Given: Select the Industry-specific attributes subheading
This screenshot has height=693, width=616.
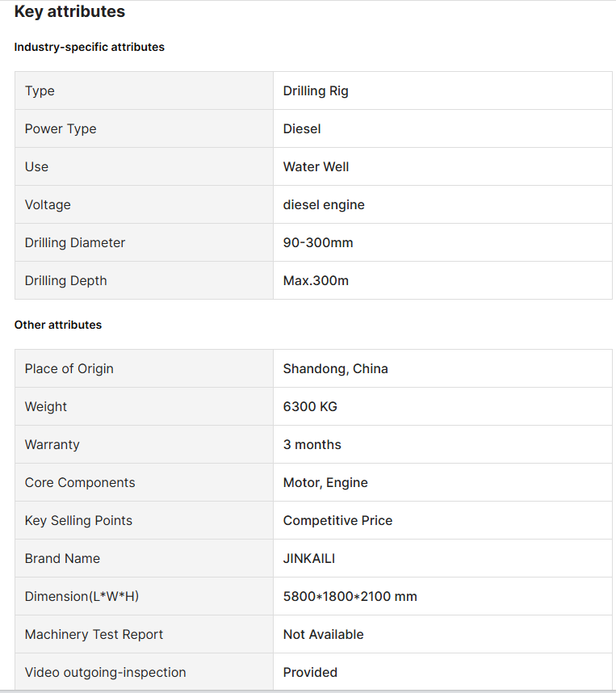Looking at the screenshot, I should (90, 48).
